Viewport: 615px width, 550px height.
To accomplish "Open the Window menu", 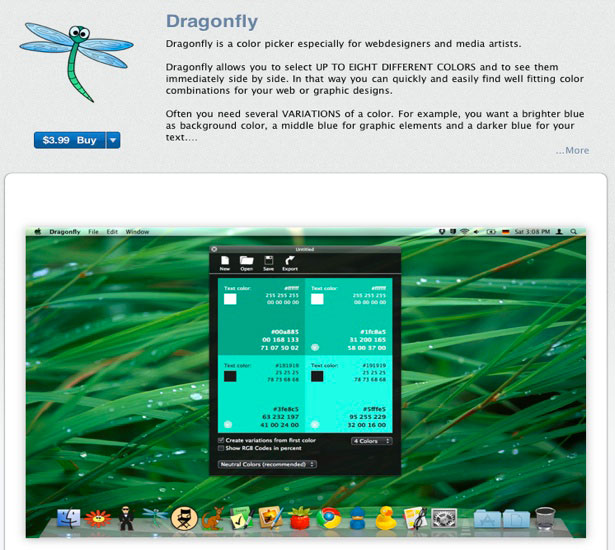I will coord(137,232).
